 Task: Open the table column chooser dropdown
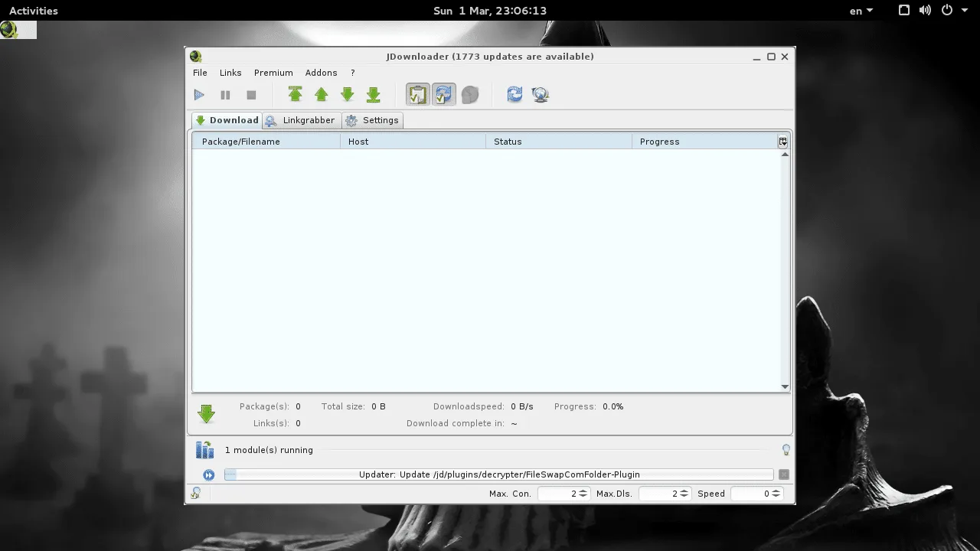pos(783,142)
